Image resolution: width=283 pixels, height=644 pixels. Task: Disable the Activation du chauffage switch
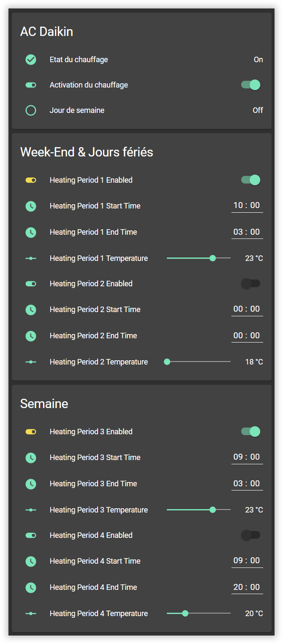[250, 85]
